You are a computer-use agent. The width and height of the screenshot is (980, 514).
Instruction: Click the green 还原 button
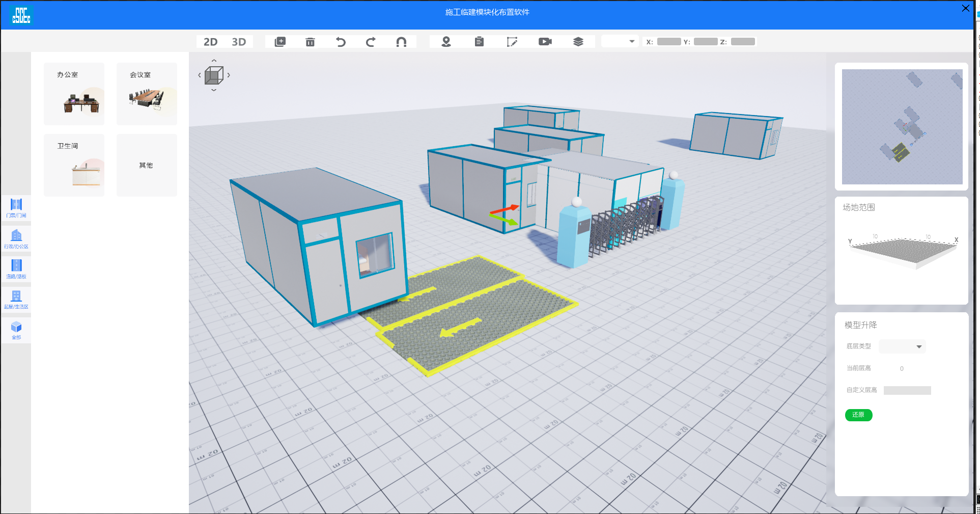(858, 415)
